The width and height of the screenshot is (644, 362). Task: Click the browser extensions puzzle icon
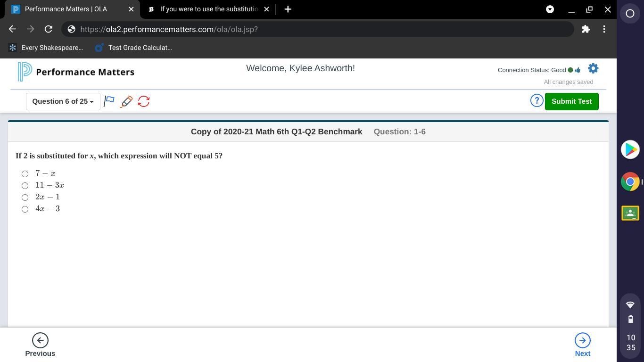click(x=586, y=29)
